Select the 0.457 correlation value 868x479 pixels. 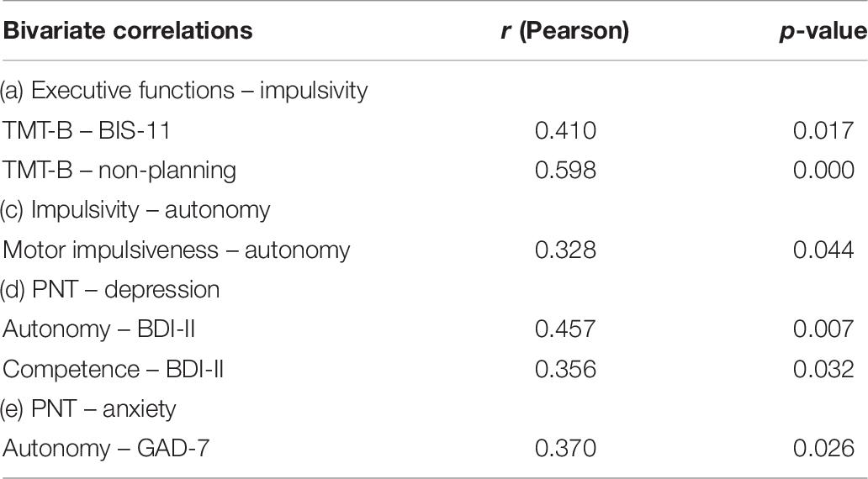pos(565,329)
